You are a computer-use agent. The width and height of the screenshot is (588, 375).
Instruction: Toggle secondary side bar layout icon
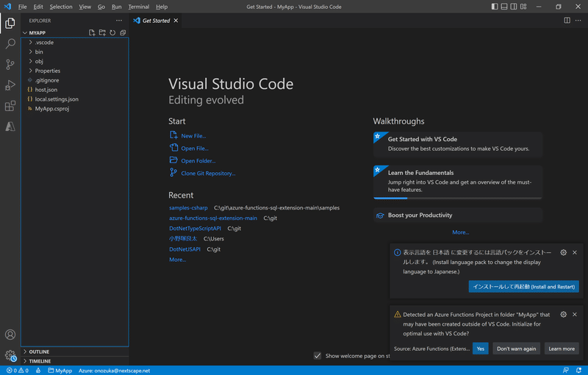coord(514,7)
